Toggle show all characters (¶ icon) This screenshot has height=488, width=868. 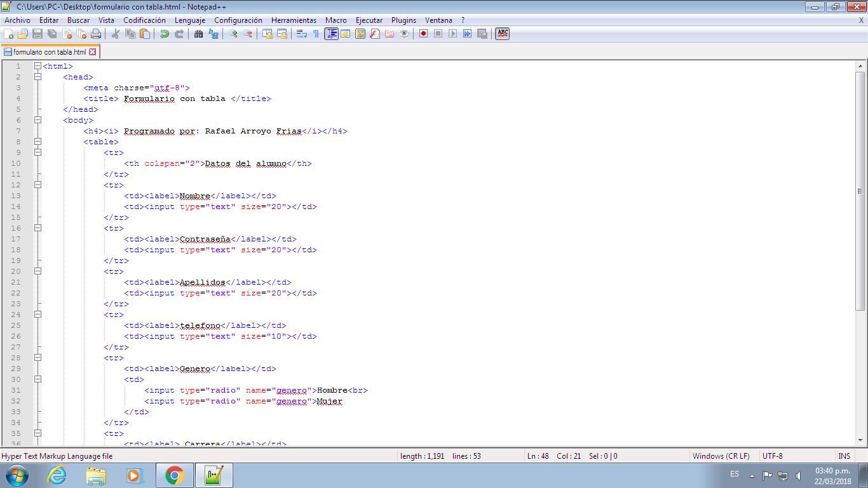coord(316,34)
